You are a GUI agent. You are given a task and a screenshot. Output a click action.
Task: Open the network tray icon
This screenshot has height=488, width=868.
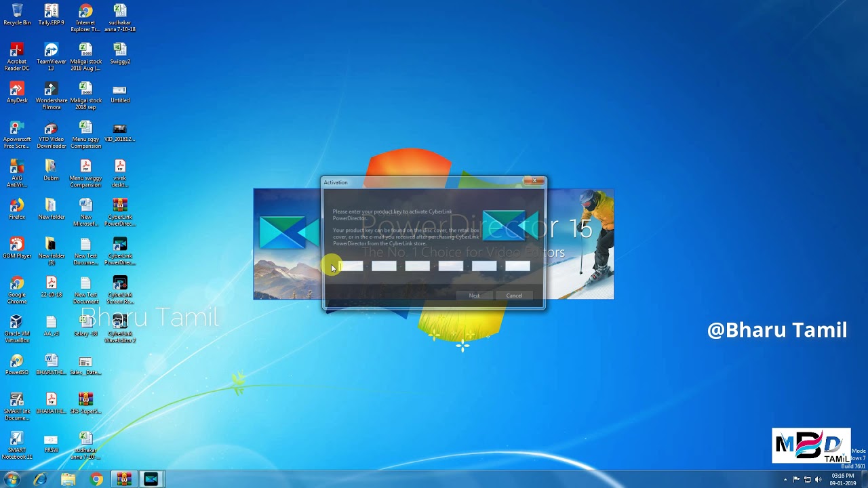[807, 480]
